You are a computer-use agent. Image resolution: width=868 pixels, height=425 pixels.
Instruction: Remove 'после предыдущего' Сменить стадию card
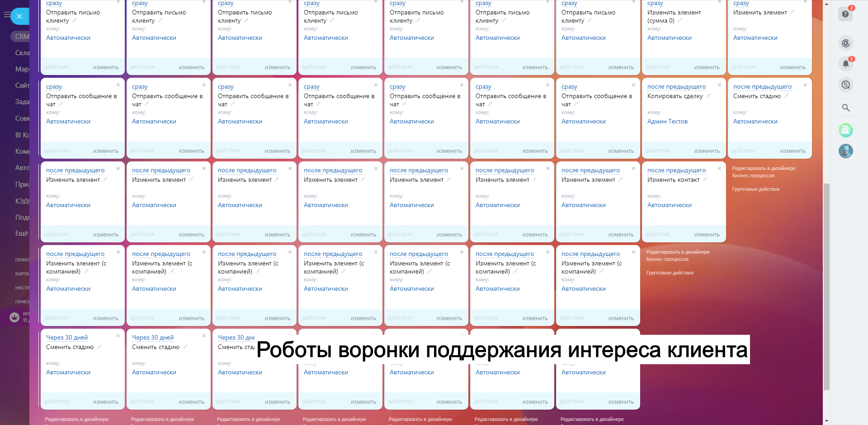click(x=805, y=85)
